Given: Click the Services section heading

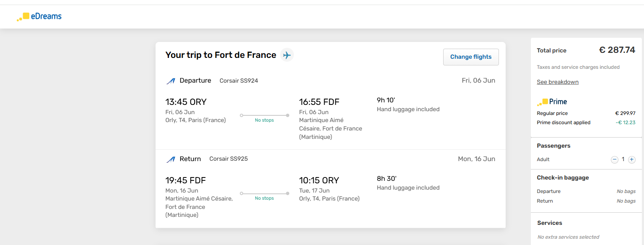Looking at the screenshot, I should pyautogui.click(x=550, y=223).
